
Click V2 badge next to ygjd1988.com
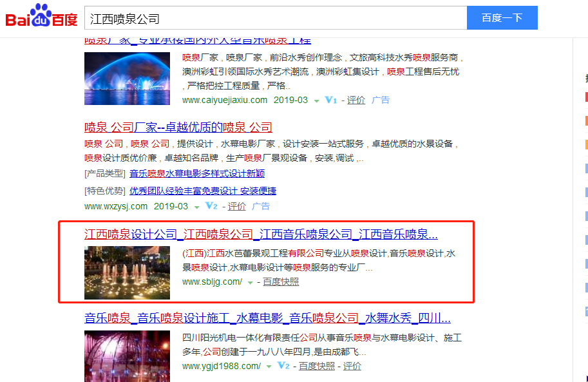283,366
